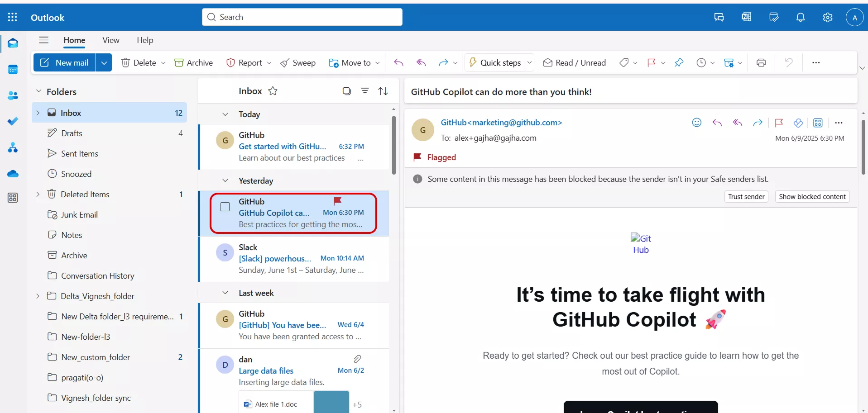Open the Alex file 1.doc attachment
868x413 pixels.
pyautogui.click(x=275, y=404)
